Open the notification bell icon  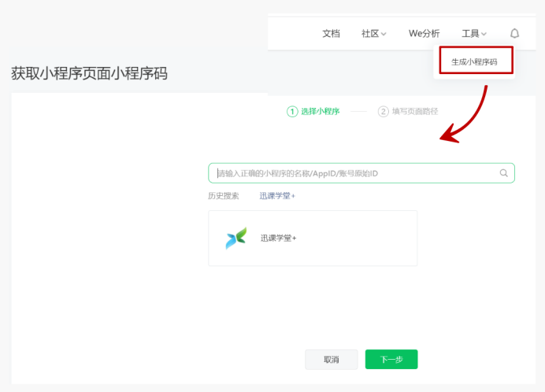pyautogui.click(x=514, y=33)
